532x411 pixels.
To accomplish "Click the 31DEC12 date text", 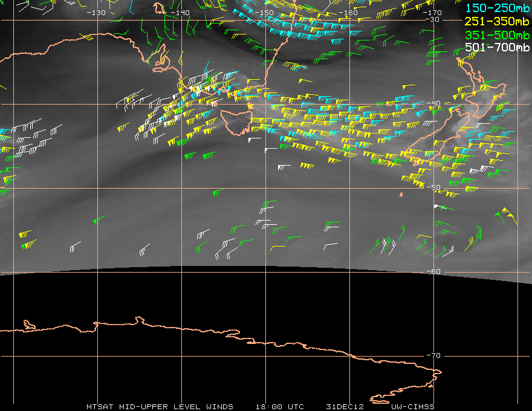I will 345,407.
